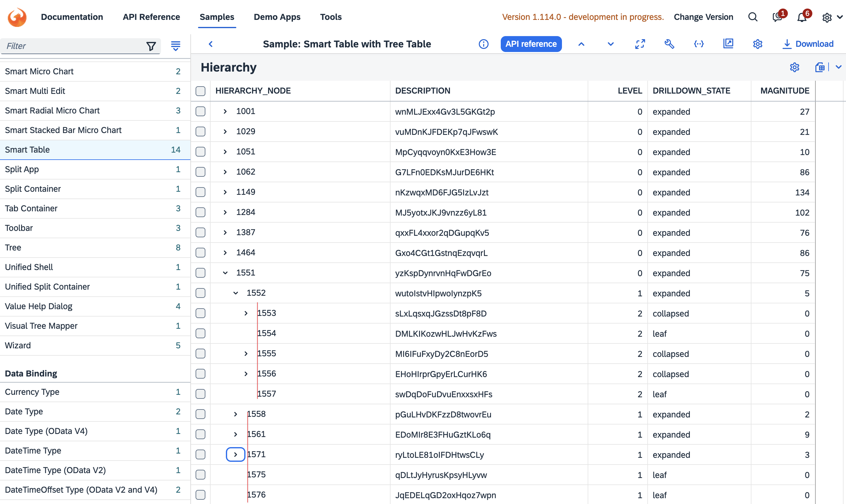Select Smart Table in the samples list
This screenshot has width=846, height=504.
click(x=27, y=150)
